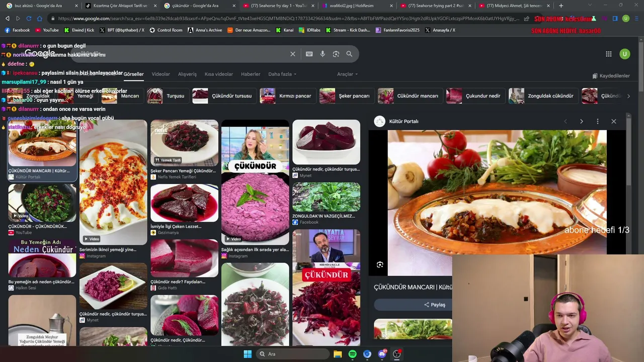This screenshot has width=644, height=362.
Task: Open a new browser tab
Action: [x=561, y=6]
